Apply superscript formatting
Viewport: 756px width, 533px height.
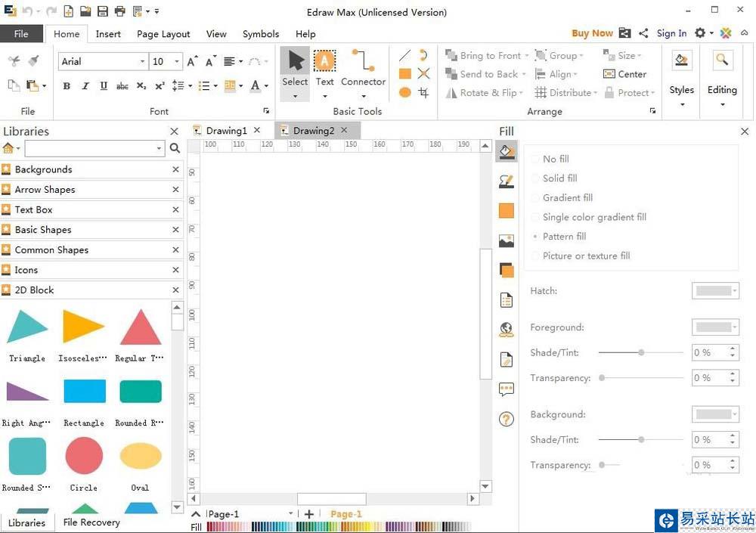160,86
